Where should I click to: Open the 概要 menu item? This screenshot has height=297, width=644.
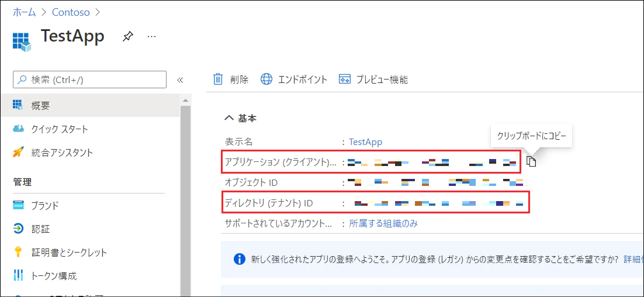click(x=90, y=105)
